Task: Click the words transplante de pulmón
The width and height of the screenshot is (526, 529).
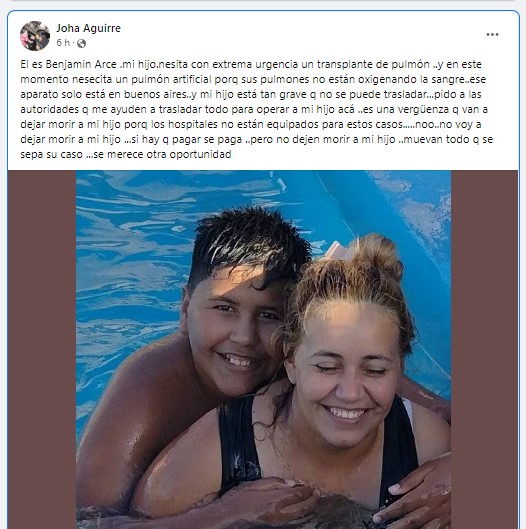Action: [x=373, y=64]
